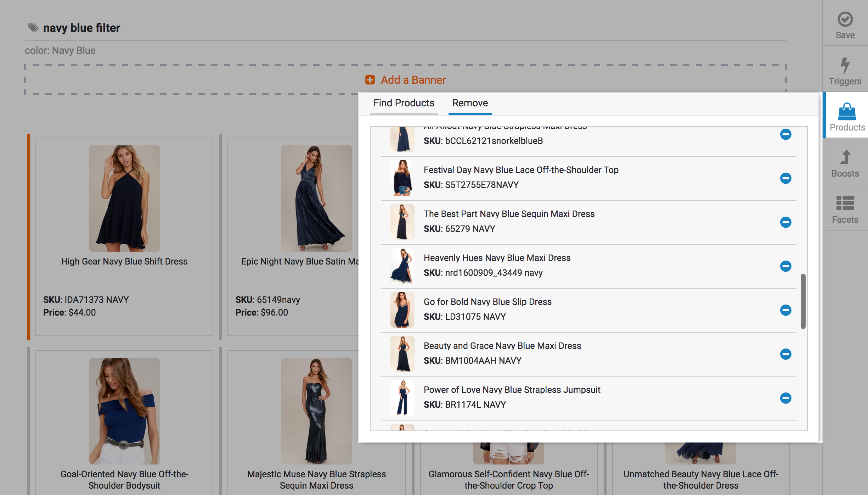Click the tag icon beside navy blue filter
The height and width of the screenshot is (495, 868).
[33, 28]
